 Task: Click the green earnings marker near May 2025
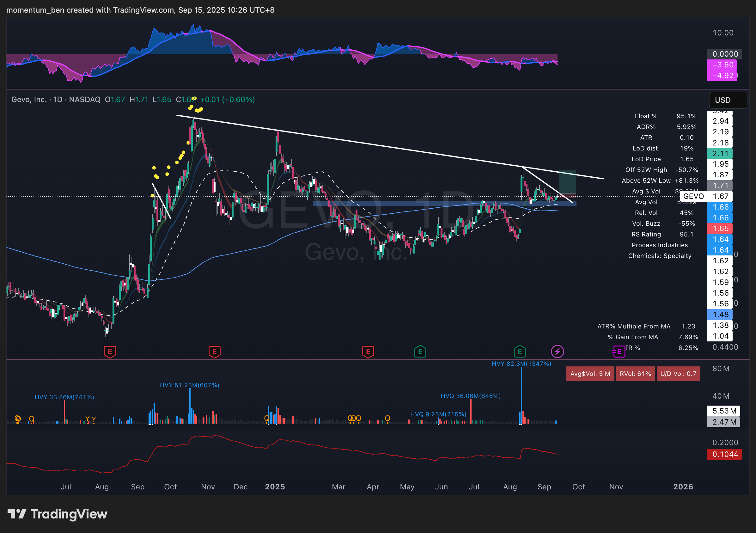(420, 352)
